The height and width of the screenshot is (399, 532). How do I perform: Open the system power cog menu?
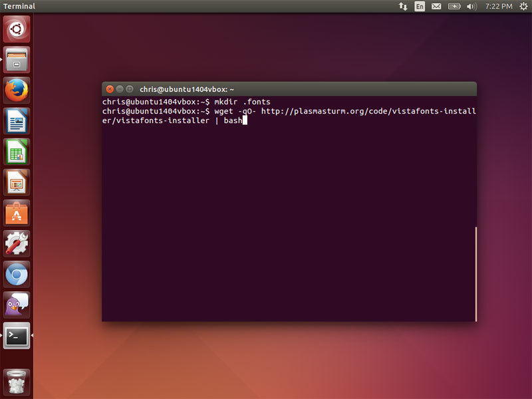click(523, 6)
